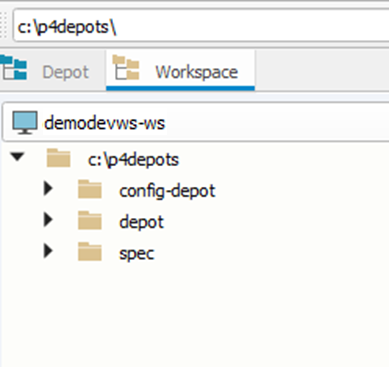Switch to the Workspace tab
Image resolution: width=389 pixels, height=367 pixels.
coord(180,71)
